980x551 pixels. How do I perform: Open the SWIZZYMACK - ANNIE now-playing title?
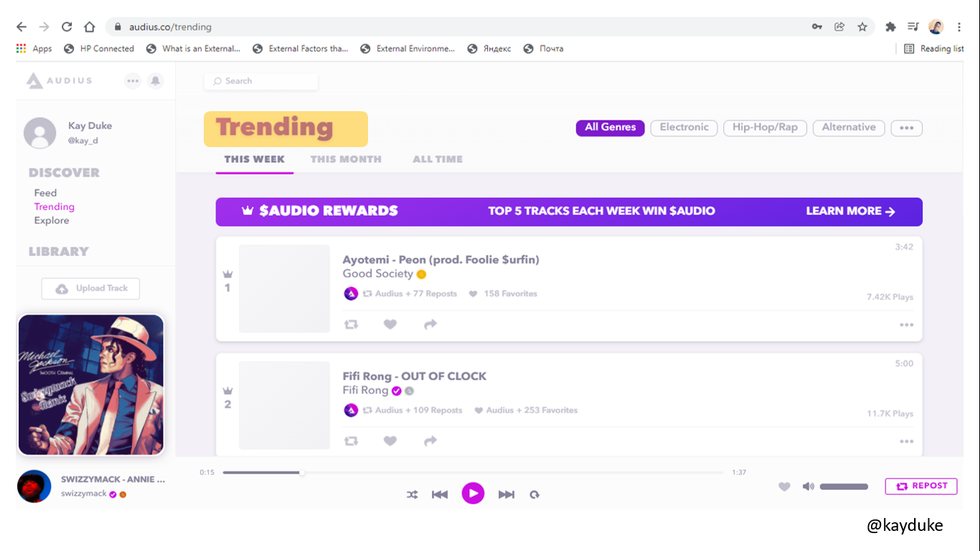[x=113, y=479]
